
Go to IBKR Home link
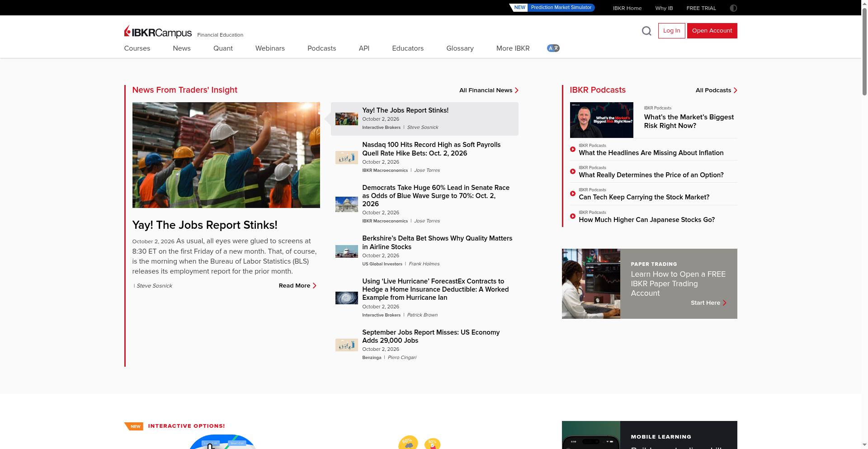[x=627, y=8]
